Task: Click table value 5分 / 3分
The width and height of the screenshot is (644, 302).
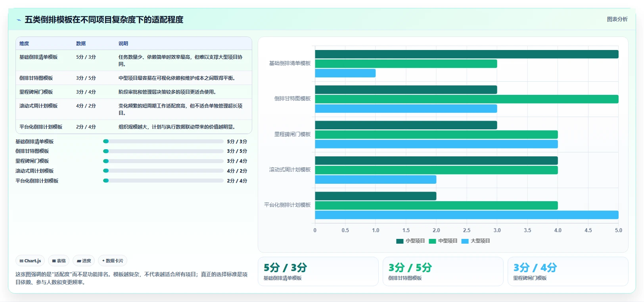Action: point(86,57)
